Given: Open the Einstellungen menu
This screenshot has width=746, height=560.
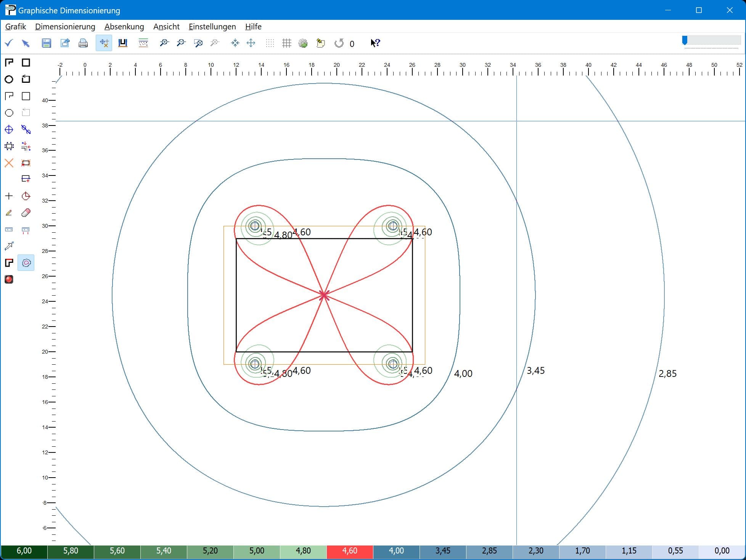Looking at the screenshot, I should click(212, 27).
